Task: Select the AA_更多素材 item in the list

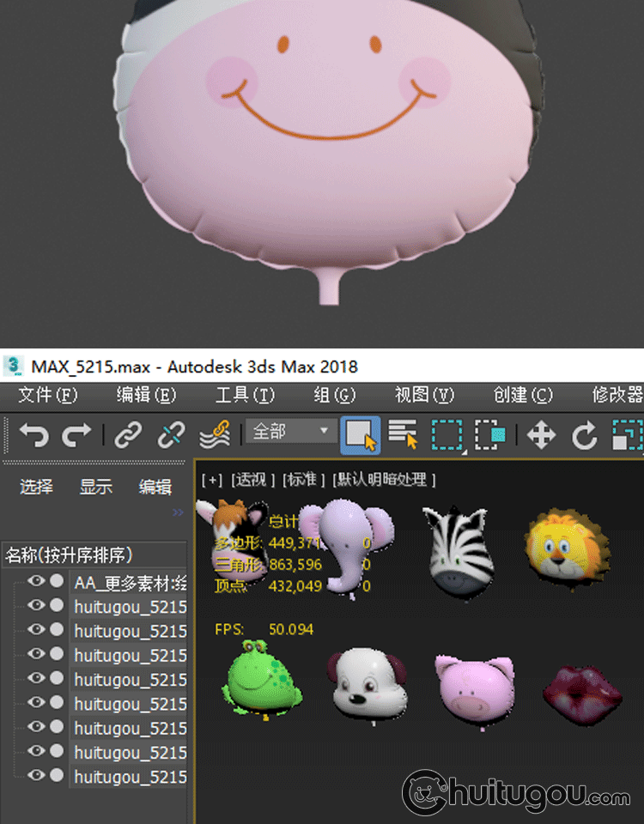Action: 130,583
